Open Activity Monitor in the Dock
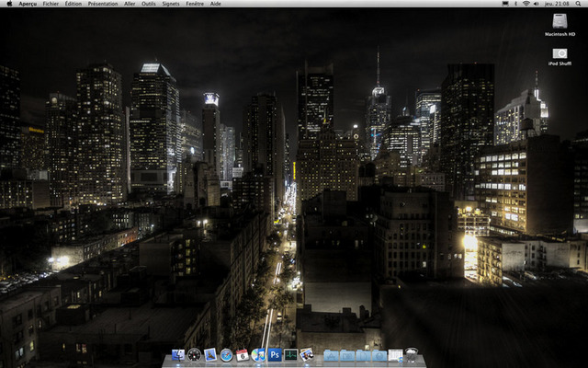This screenshot has height=368, width=588. pyautogui.click(x=290, y=355)
